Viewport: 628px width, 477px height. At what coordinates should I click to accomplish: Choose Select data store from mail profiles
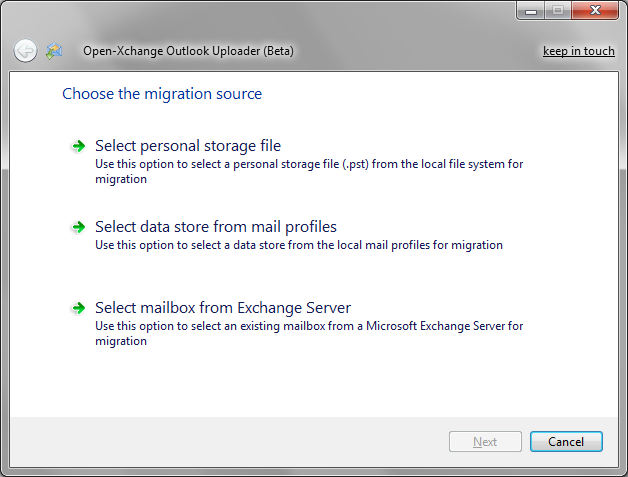click(x=216, y=227)
